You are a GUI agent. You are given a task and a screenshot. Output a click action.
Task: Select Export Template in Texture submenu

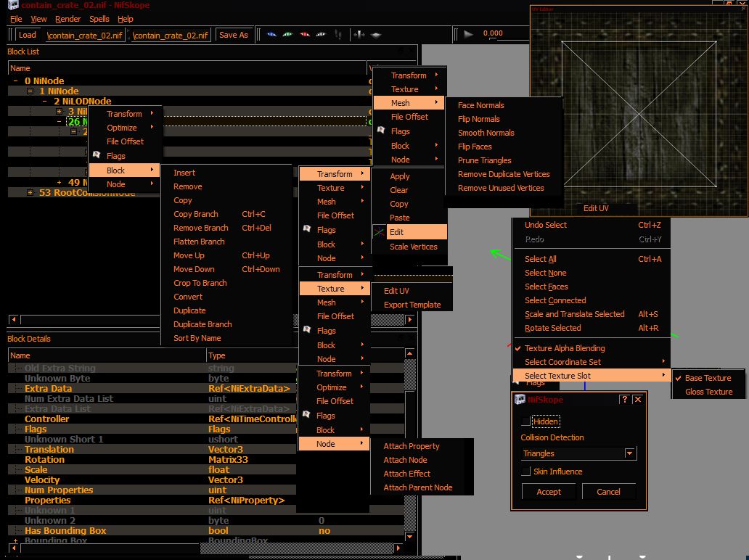click(412, 305)
